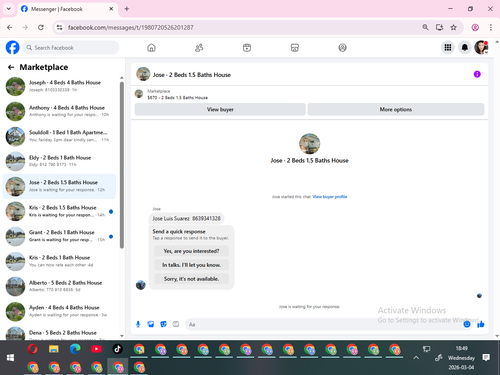The width and height of the screenshot is (500, 375).
Task: Click the View buyer button
Action: pyautogui.click(x=220, y=109)
